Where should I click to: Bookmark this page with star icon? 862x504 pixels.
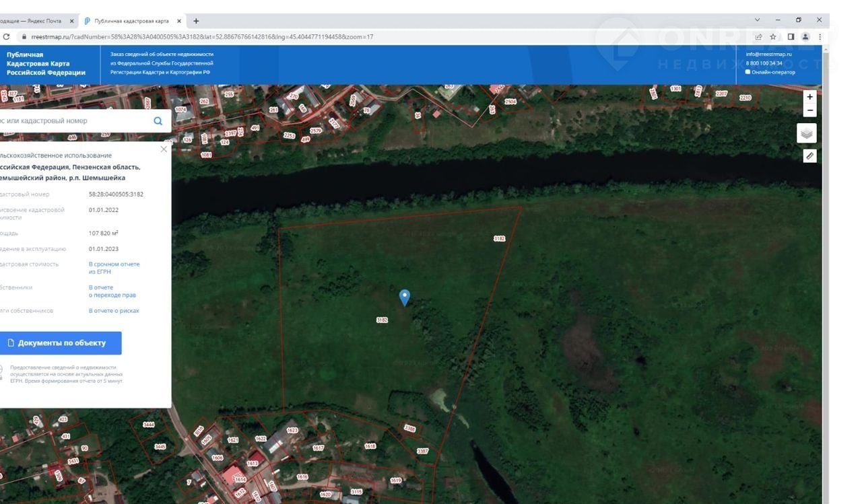[x=773, y=37]
